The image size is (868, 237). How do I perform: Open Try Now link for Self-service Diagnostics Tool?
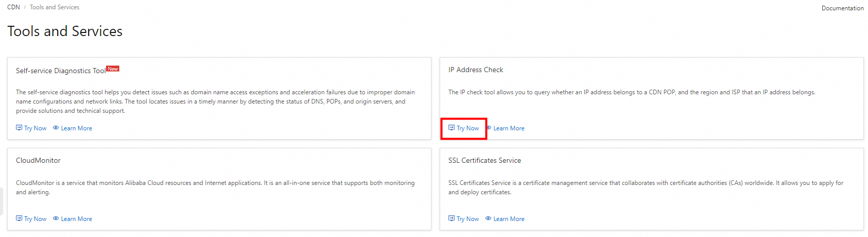point(36,128)
